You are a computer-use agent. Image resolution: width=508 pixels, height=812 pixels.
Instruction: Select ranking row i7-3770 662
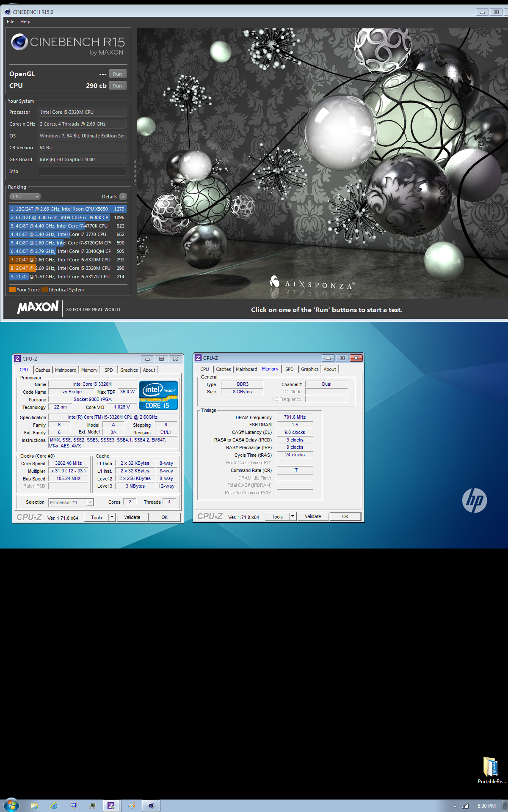(68, 234)
